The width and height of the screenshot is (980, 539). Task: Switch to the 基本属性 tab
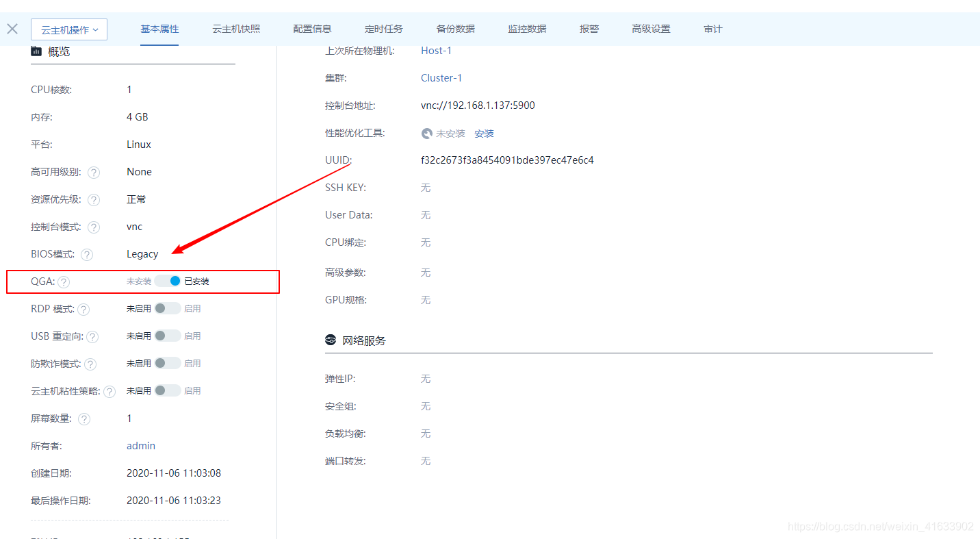(x=159, y=29)
